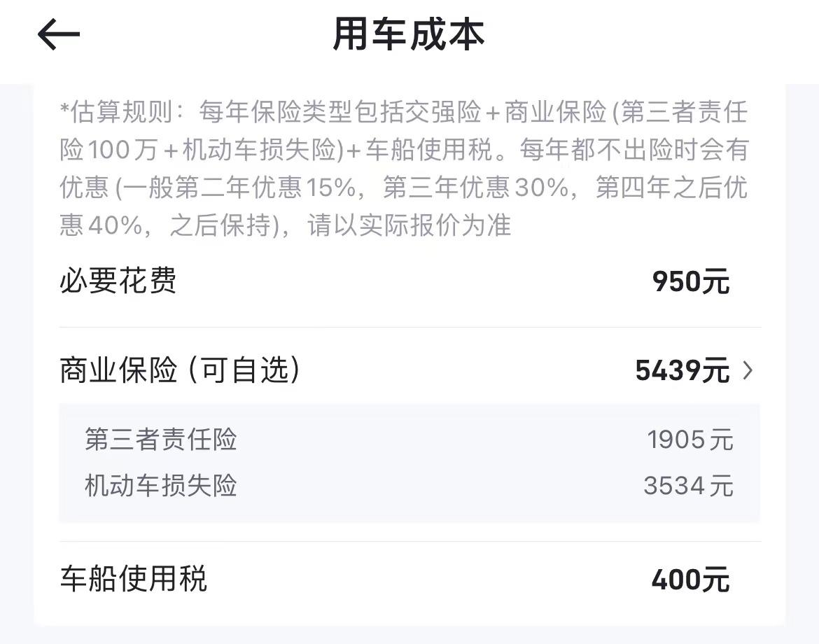819x644 pixels.
Task: Select the 车船使用税 row label
Action: pos(133,580)
